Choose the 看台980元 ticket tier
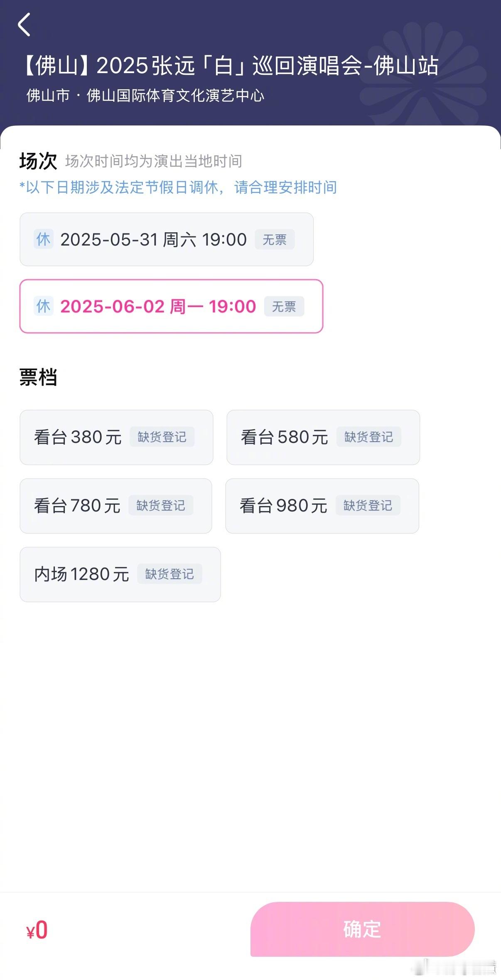The height and width of the screenshot is (980, 501). click(322, 506)
